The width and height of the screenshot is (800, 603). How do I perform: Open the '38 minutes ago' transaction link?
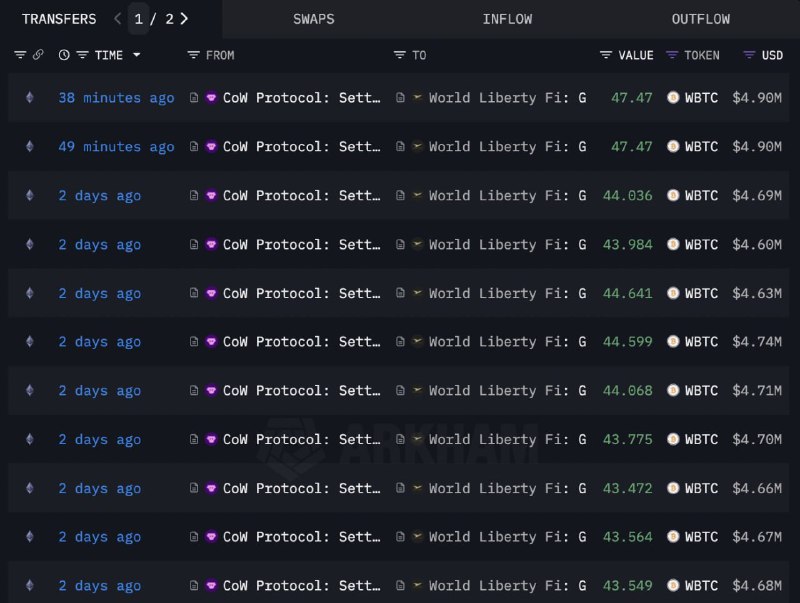pyautogui.click(x=116, y=97)
